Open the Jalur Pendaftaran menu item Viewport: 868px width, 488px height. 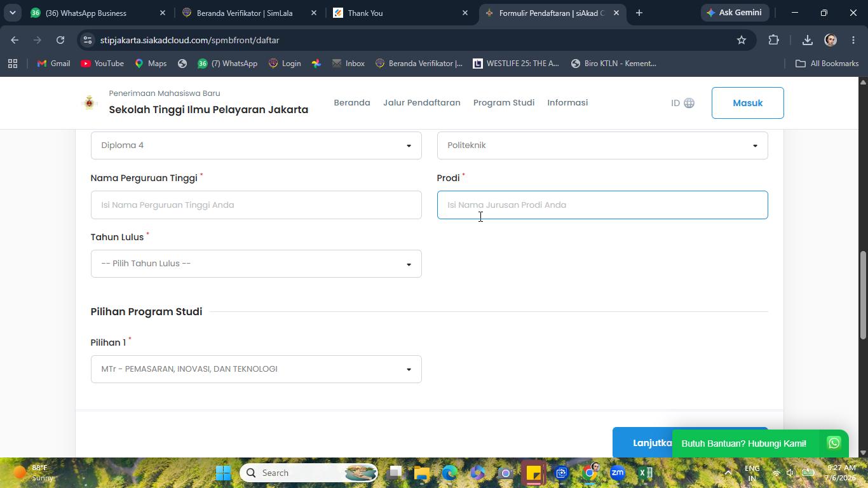pos(422,102)
